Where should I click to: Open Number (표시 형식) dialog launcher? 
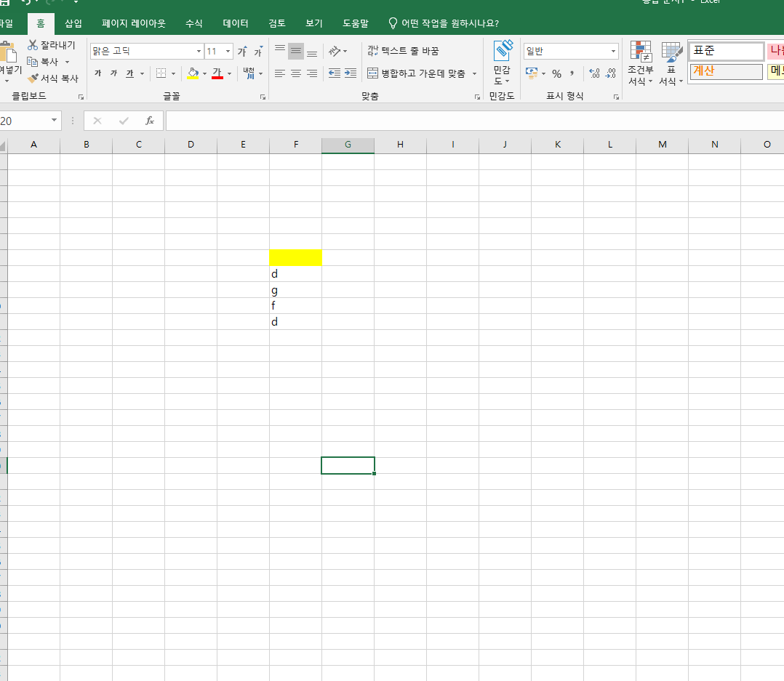pyautogui.click(x=616, y=97)
